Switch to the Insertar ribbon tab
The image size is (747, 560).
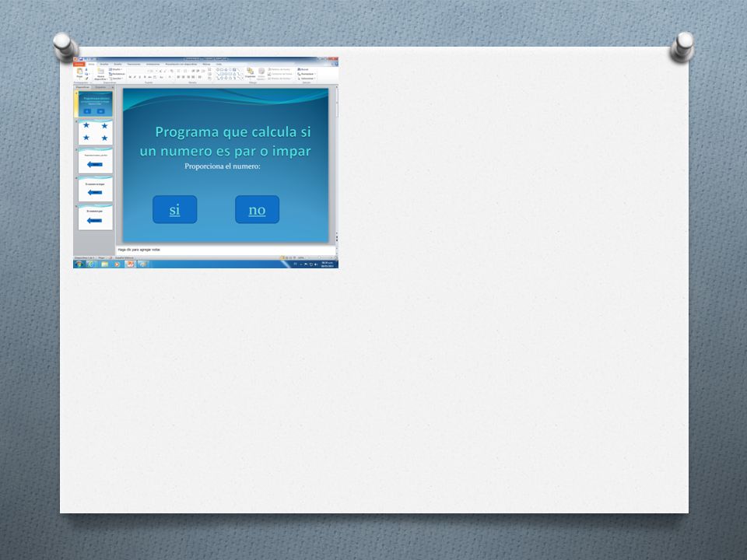click(103, 65)
